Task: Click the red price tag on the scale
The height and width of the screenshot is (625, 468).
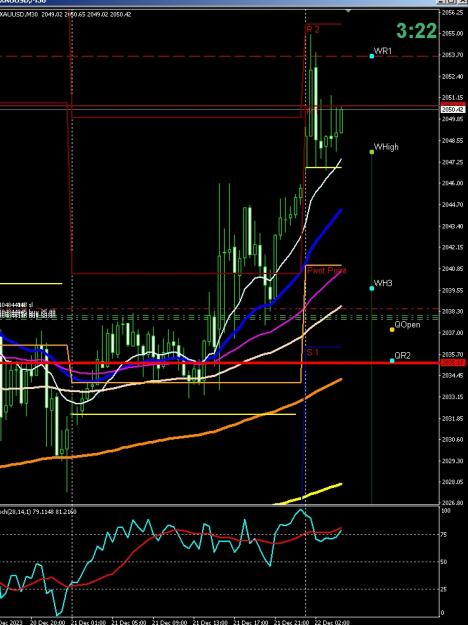Action: 453,363
